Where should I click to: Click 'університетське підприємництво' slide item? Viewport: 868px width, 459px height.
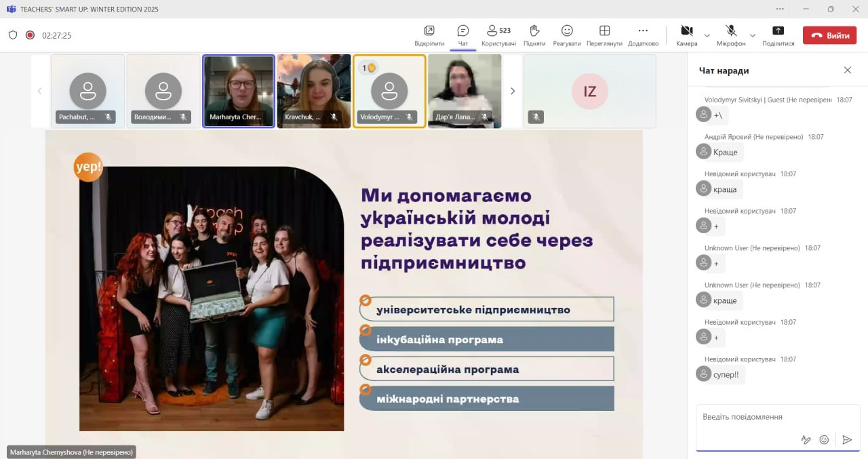click(487, 309)
